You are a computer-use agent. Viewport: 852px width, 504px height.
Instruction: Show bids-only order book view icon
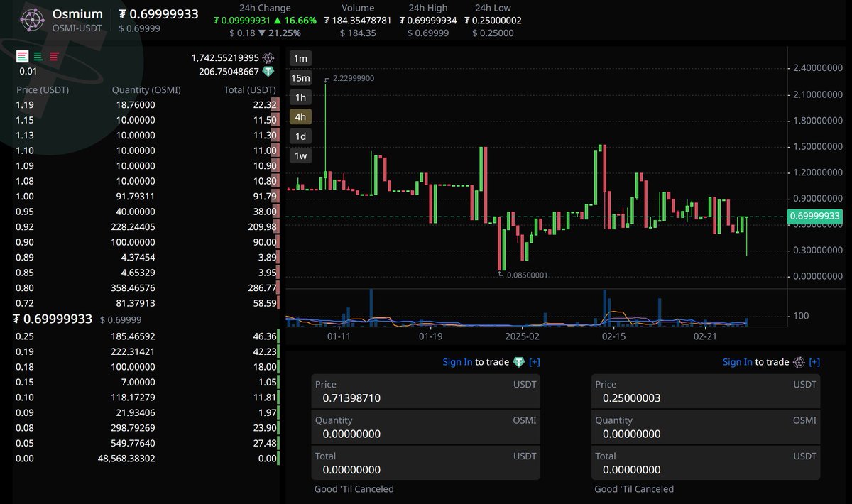click(38, 56)
